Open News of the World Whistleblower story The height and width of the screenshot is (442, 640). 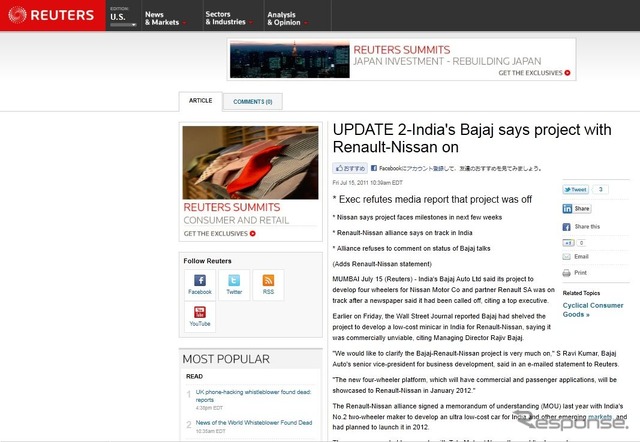(x=254, y=423)
